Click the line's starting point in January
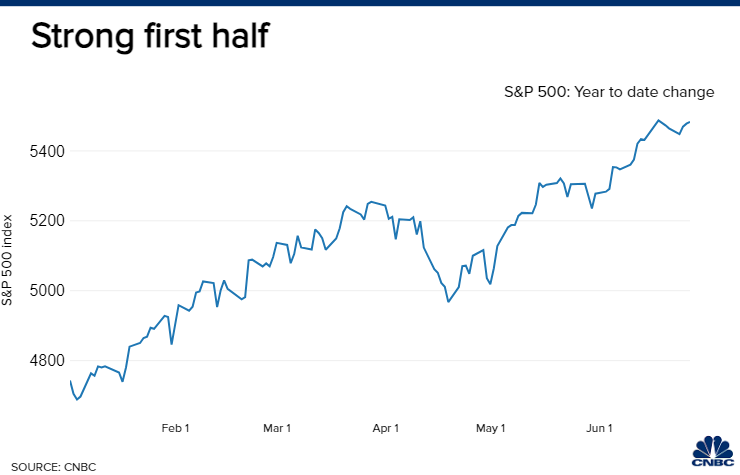The width and height of the screenshot is (740, 475). click(70, 381)
